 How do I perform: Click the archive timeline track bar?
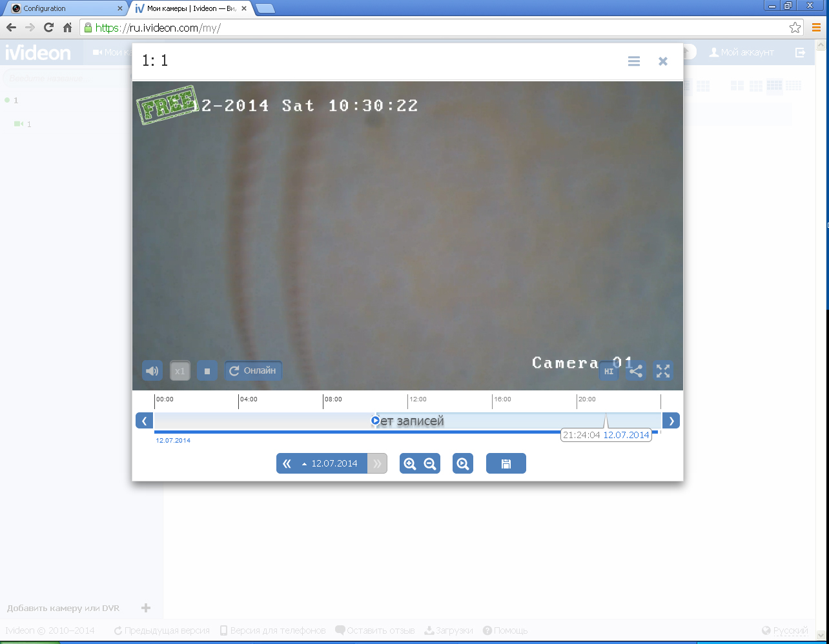[407, 421]
